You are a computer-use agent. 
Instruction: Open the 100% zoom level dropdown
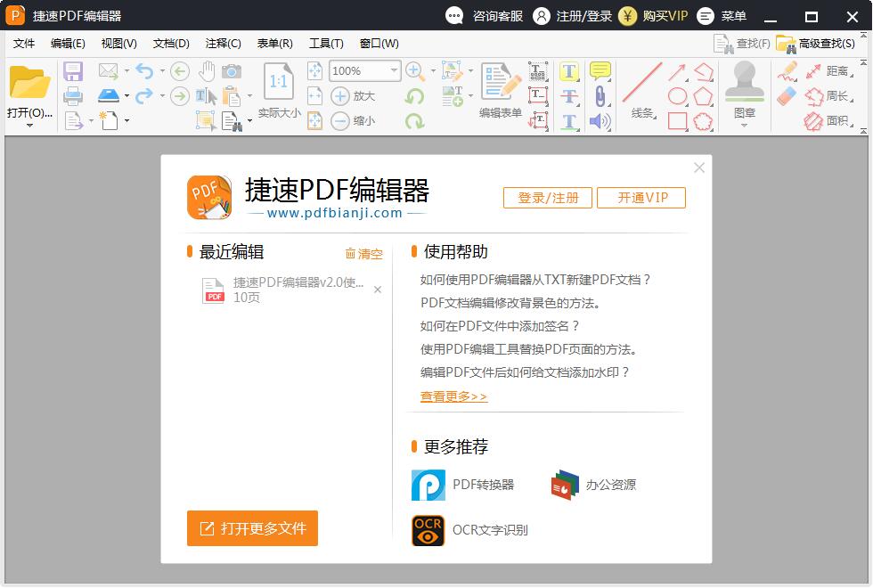pyautogui.click(x=394, y=71)
